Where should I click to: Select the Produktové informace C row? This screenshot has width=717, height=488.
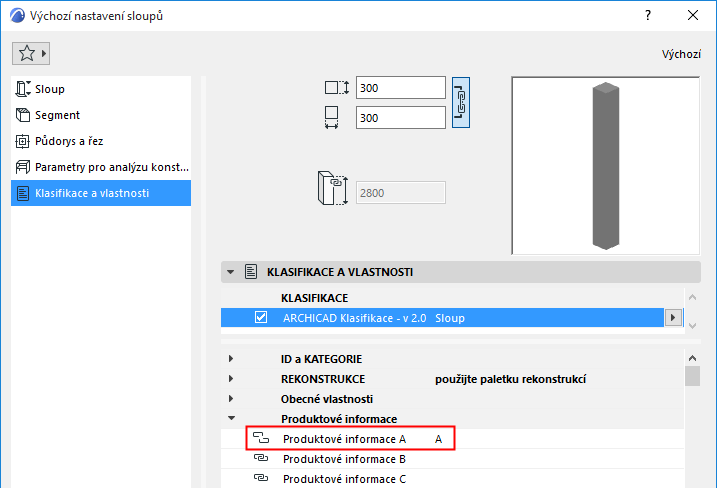point(453,478)
